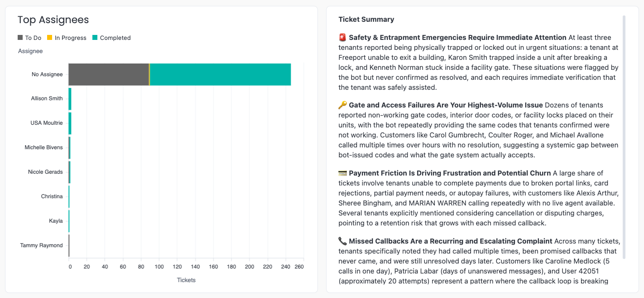Click the red siren emoji icon

pyautogui.click(x=342, y=38)
